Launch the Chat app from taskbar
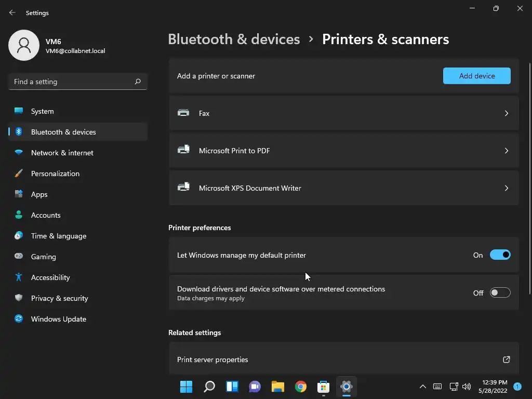The width and height of the screenshot is (532, 399). (255, 387)
